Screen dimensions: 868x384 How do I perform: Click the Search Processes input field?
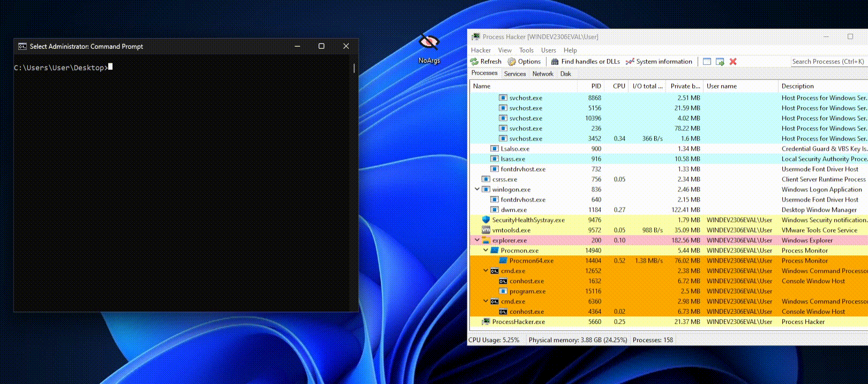point(829,62)
